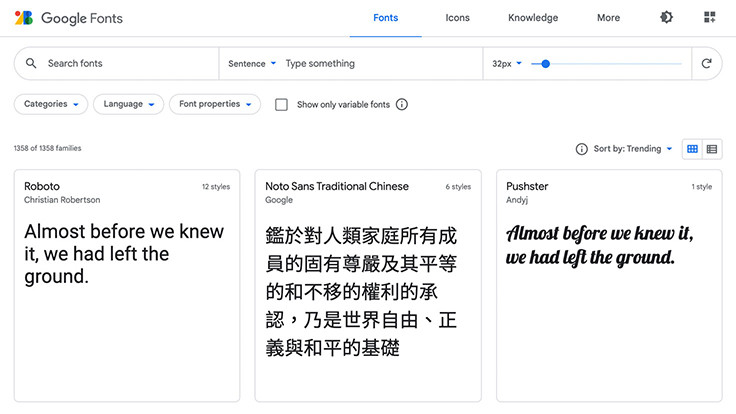Expand the Font properties dropdown
736x414 pixels.
(215, 104)
